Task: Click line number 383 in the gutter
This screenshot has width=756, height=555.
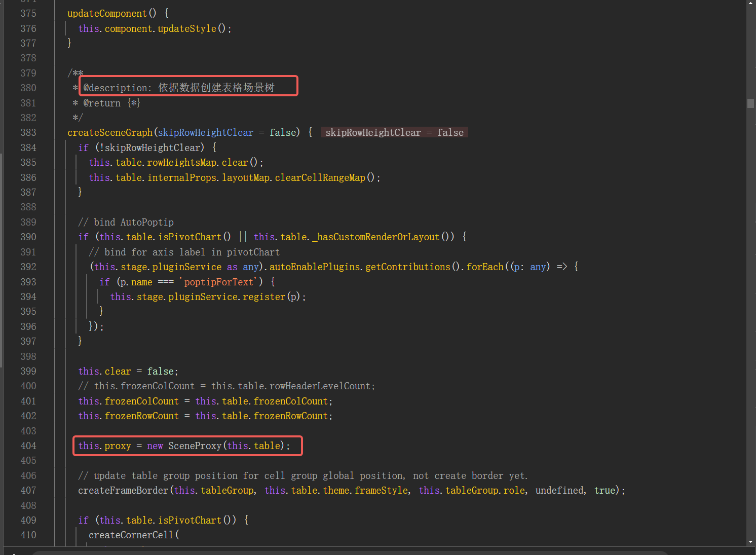Action: [x=28, y=133]
